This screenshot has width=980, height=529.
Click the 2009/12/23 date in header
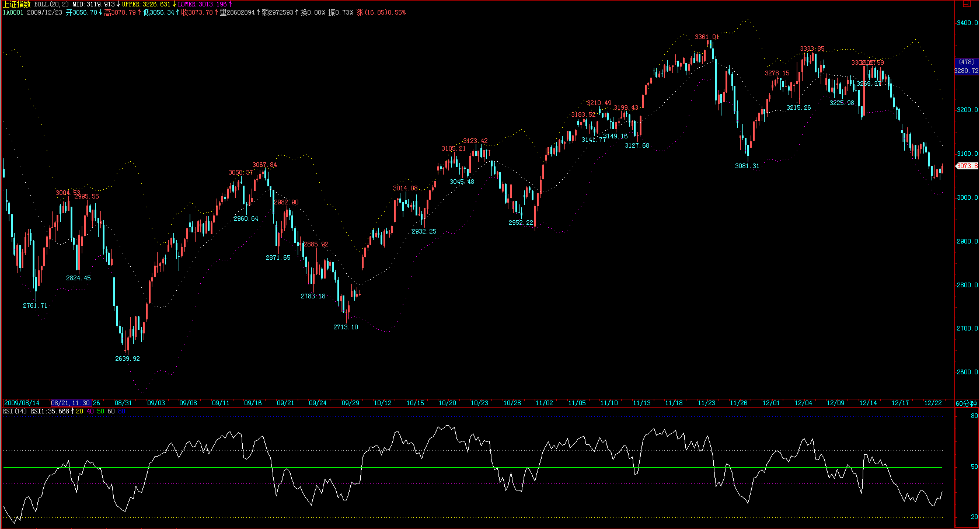point(44,12)
